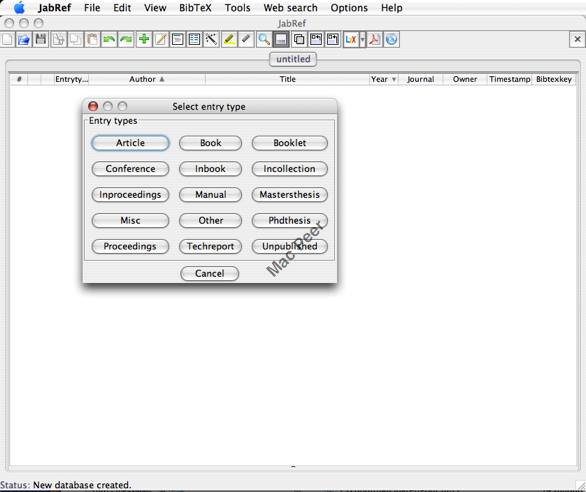
Task: Click the PDF open icon in toolbar
Action: pos(374,39)
